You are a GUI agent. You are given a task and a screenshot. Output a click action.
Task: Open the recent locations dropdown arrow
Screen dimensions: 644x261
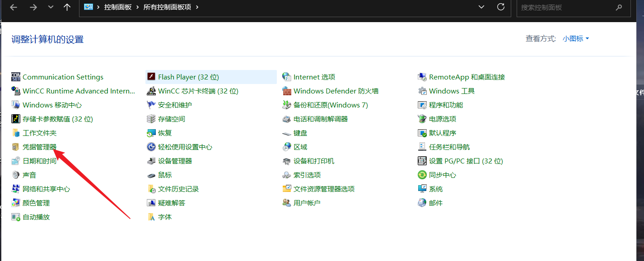[x=51, y=7]
